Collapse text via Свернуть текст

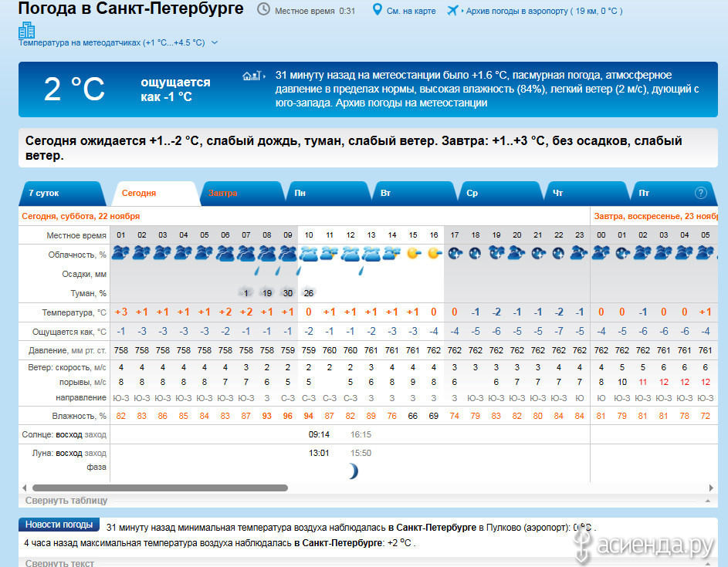(59, 563)
